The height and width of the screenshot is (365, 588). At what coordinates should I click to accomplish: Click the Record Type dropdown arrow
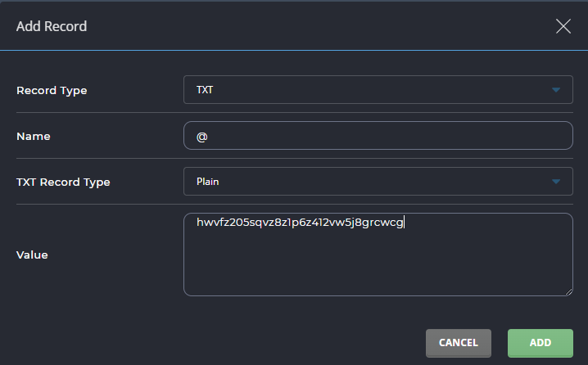pos(556,90)
